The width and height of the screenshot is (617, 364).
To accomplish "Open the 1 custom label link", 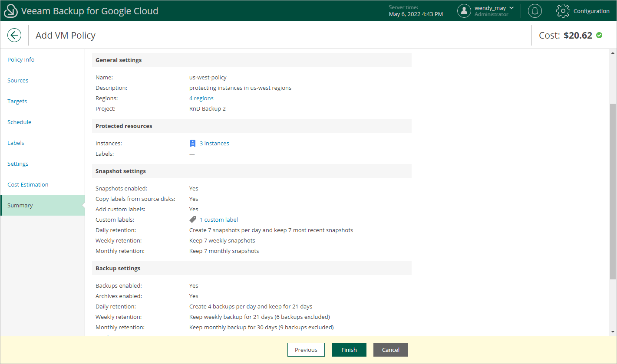I will pyautogui.click(x=219, y=220).
